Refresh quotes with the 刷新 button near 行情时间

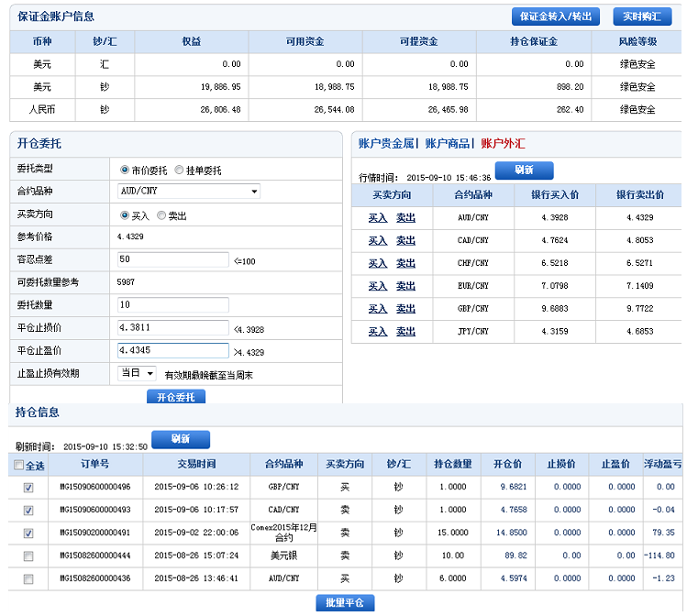click(524, 170)
